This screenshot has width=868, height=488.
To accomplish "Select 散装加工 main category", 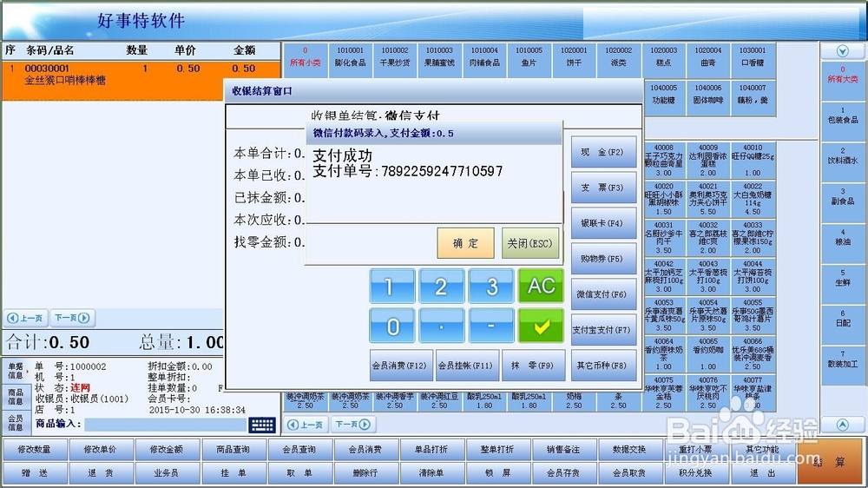I will [843, 365].
